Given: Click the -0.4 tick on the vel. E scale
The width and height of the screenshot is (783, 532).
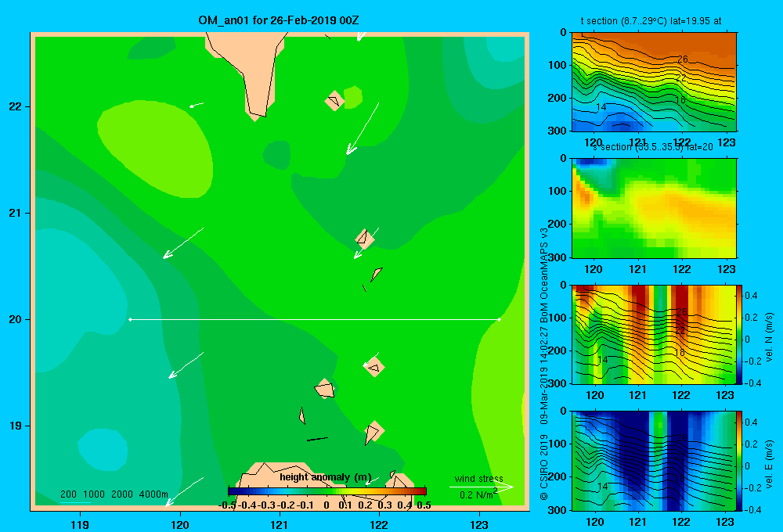Looking at the screenshot, I should coord(752,509).
